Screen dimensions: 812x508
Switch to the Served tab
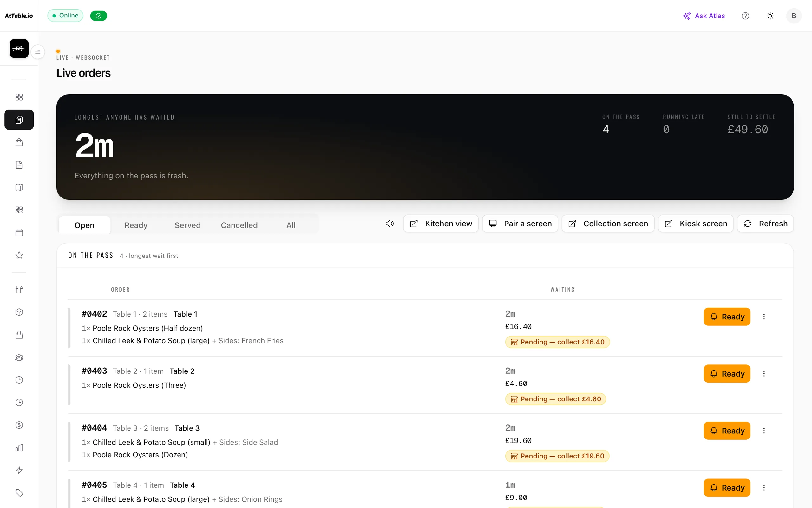click(x=187, y=225)
